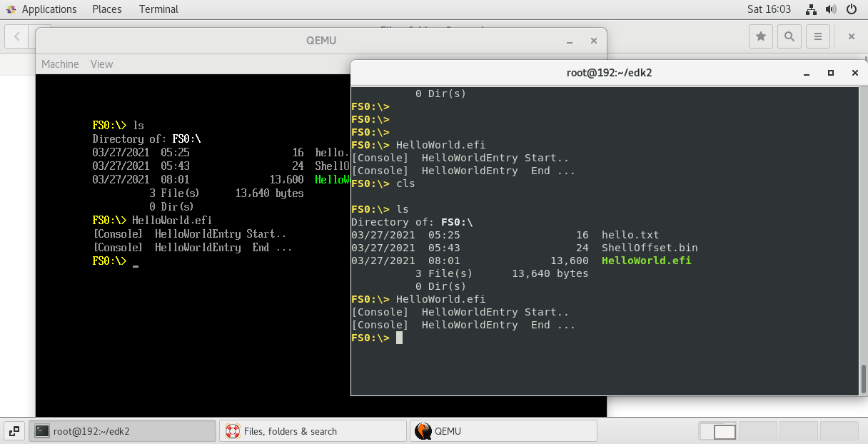Click the QEMU icon on the taskbar

[x=423, y=430]
